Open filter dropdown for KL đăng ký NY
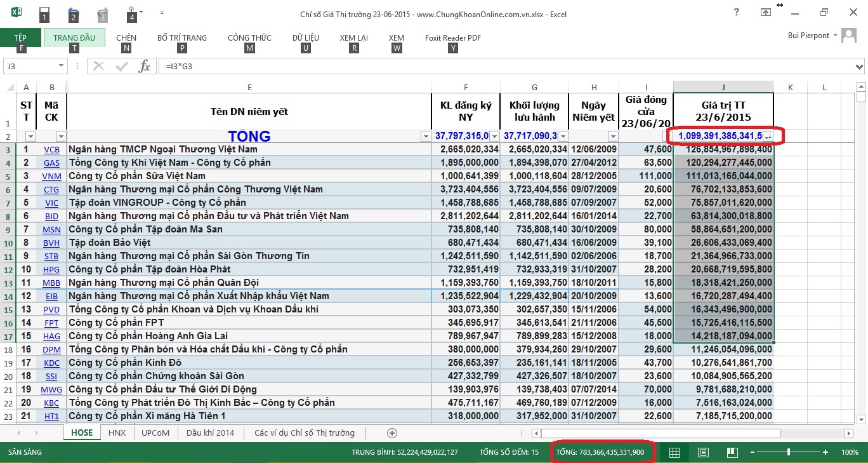This screenshot has width=868, height=463. pos(494,137)
